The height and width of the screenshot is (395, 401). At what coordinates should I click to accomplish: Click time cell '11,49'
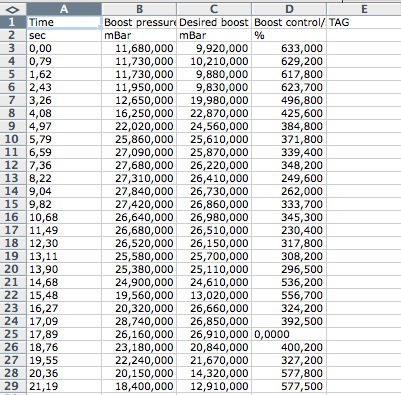64,230
